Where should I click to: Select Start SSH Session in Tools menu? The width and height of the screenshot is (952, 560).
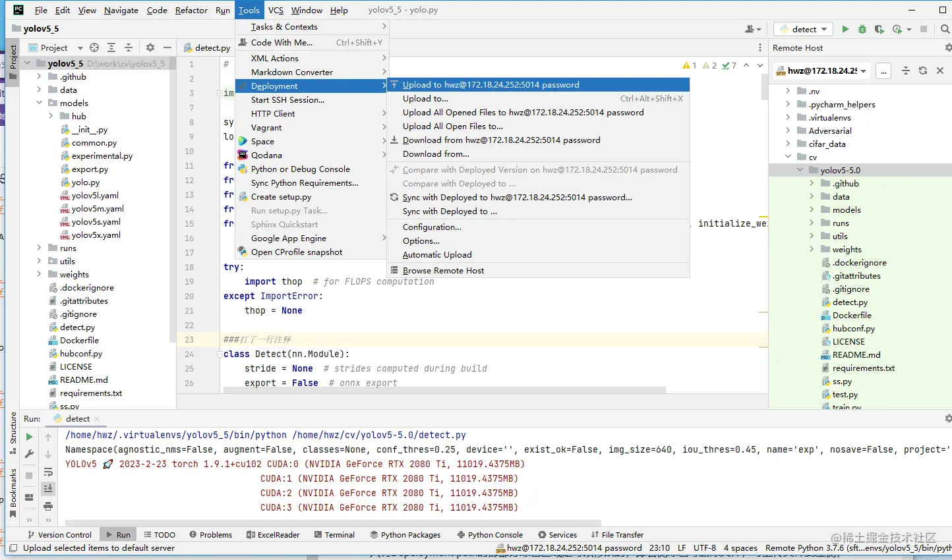[287, 100]
